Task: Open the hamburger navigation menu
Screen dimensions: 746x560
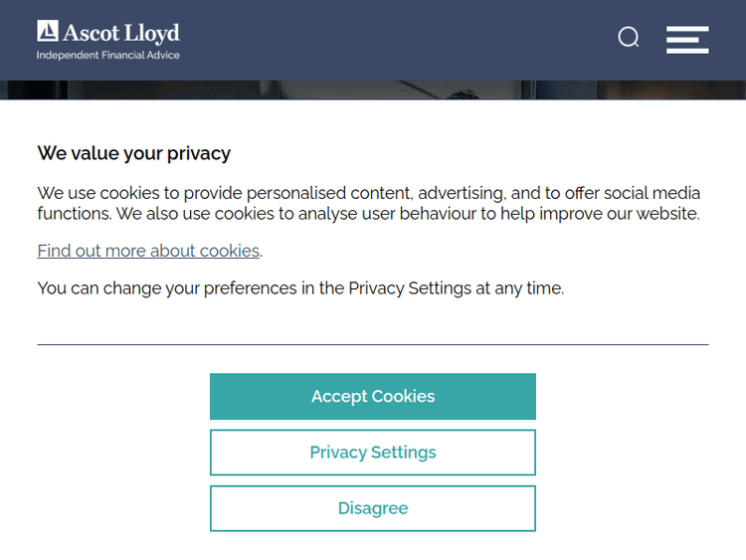Action: pos(687,39)
